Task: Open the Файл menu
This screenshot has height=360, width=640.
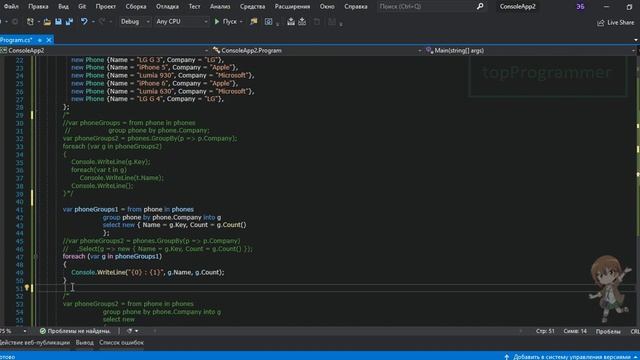Action: click(11, 7)
